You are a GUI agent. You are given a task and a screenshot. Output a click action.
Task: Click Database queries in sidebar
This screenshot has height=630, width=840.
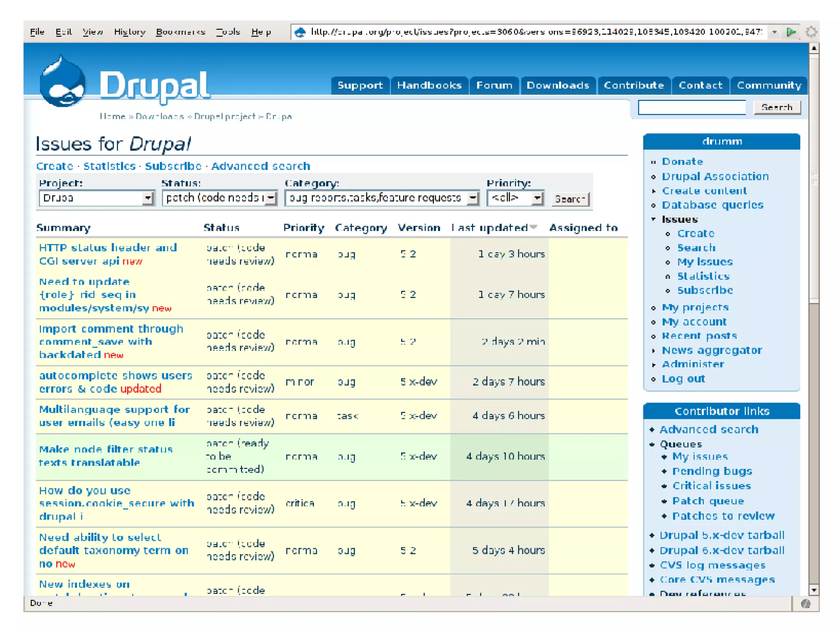712,205
